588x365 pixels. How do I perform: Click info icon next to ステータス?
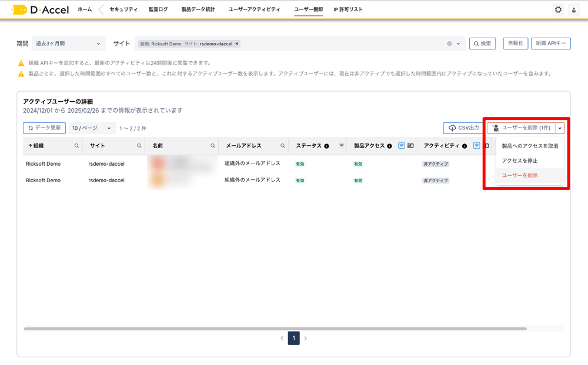[x=326, y=146]
